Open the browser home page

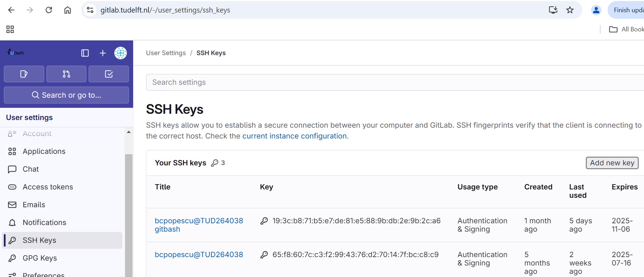[68, 10]
